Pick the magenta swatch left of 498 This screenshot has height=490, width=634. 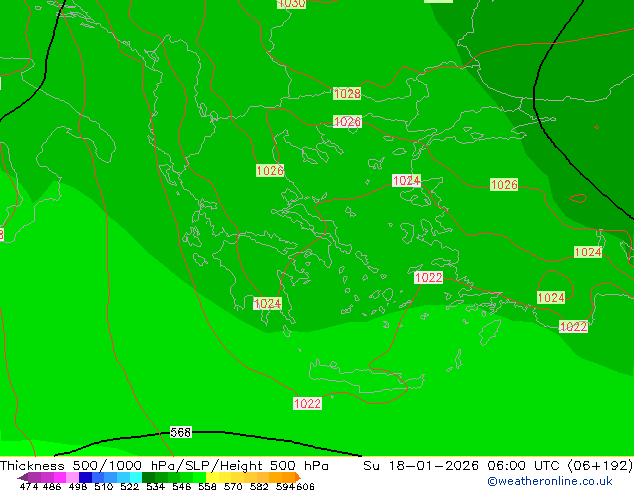pyautogui.click(x=60, y=477)
